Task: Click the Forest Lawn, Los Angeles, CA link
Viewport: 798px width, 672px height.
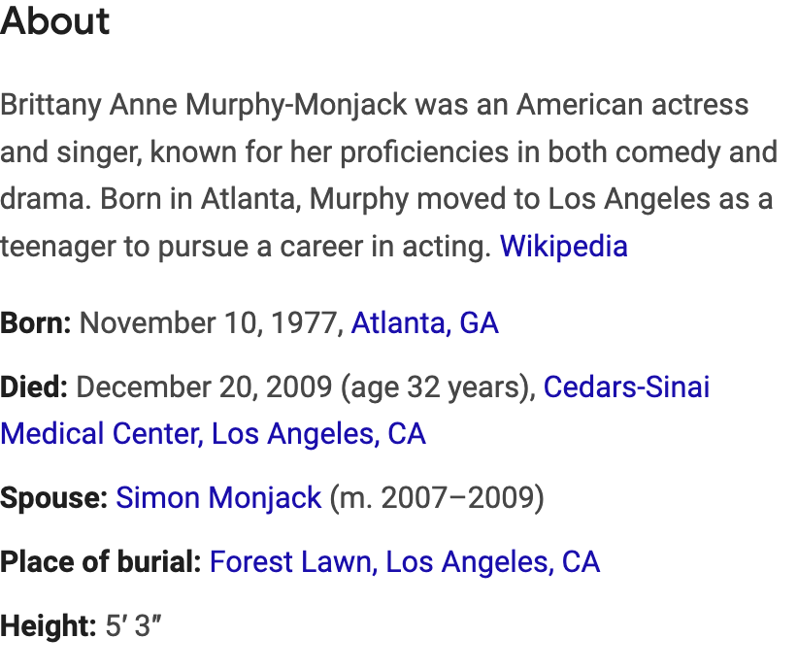Action: tap(404, 562)
